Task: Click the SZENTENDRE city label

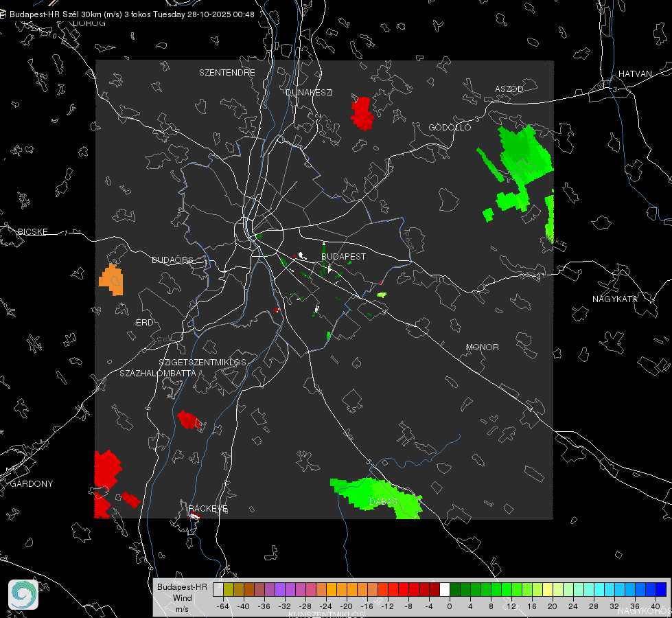Action: pyautogui.click(x=227, y=73)
